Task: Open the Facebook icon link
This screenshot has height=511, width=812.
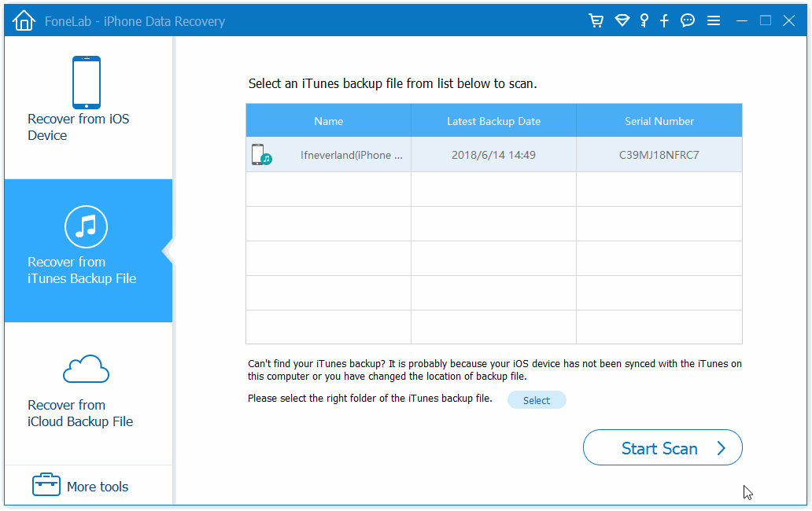Action: (x=664, y=20)
